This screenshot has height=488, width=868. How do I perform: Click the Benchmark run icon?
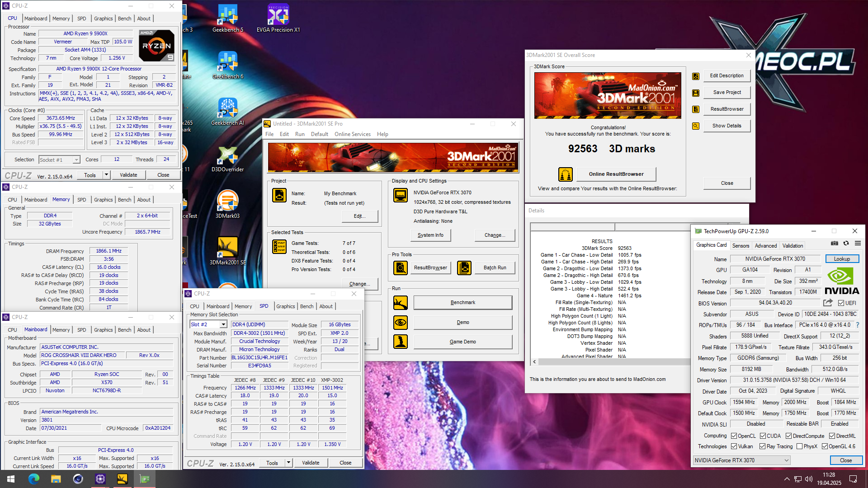click(401, 303)
